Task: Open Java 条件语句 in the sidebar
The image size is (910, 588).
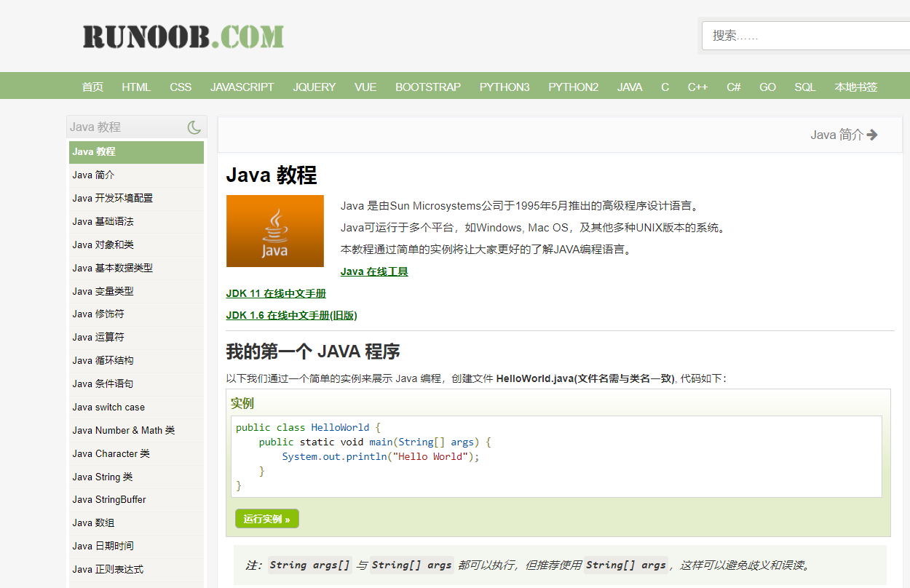Action: point(136,384)
